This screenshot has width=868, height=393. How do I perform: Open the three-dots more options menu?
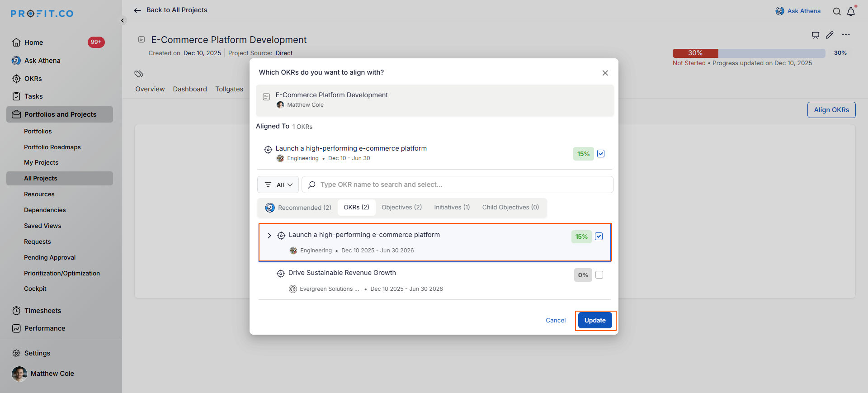pos(846,35)
